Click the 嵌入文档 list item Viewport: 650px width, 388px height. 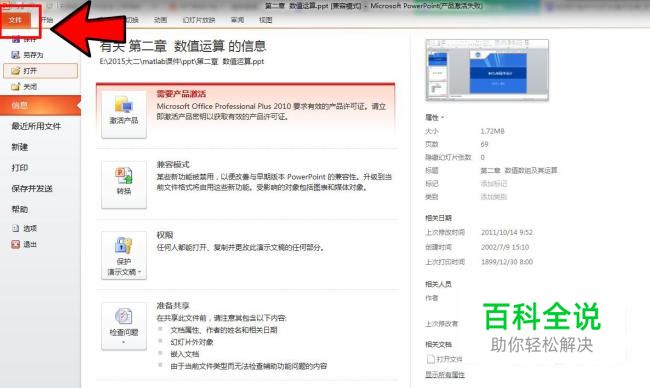(185, 354)
